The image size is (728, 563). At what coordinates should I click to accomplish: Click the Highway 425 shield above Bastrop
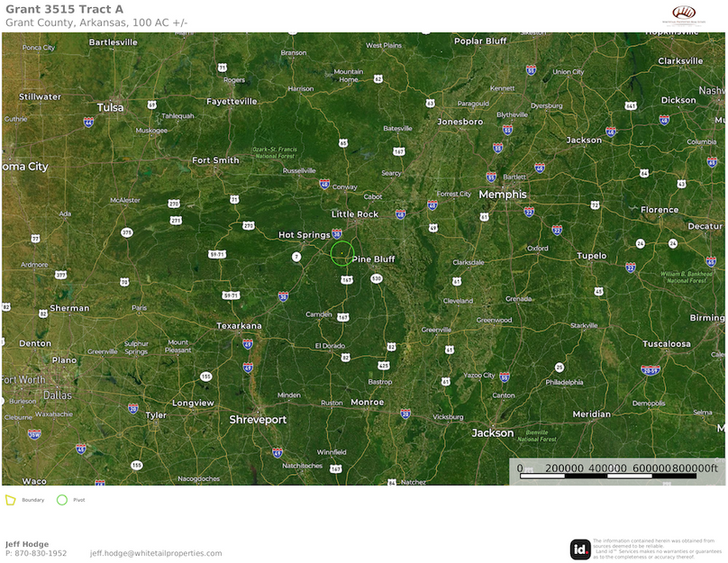coord(384,366)
